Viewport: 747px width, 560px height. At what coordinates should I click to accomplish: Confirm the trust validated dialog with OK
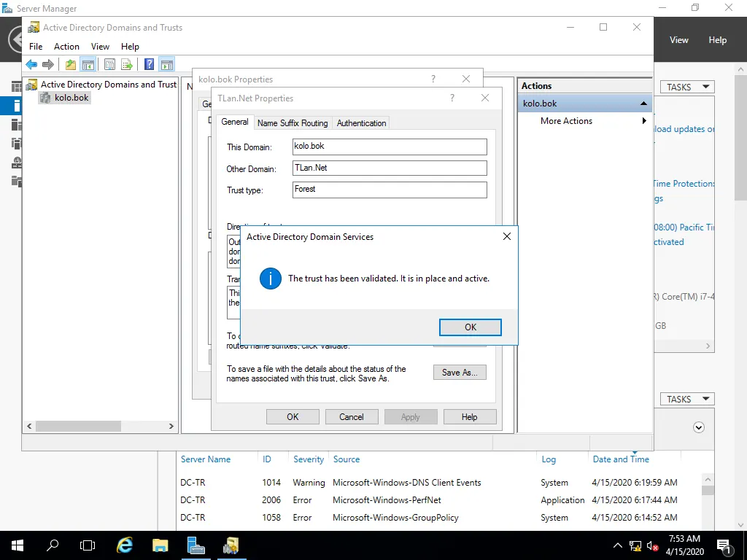(471, 327)
